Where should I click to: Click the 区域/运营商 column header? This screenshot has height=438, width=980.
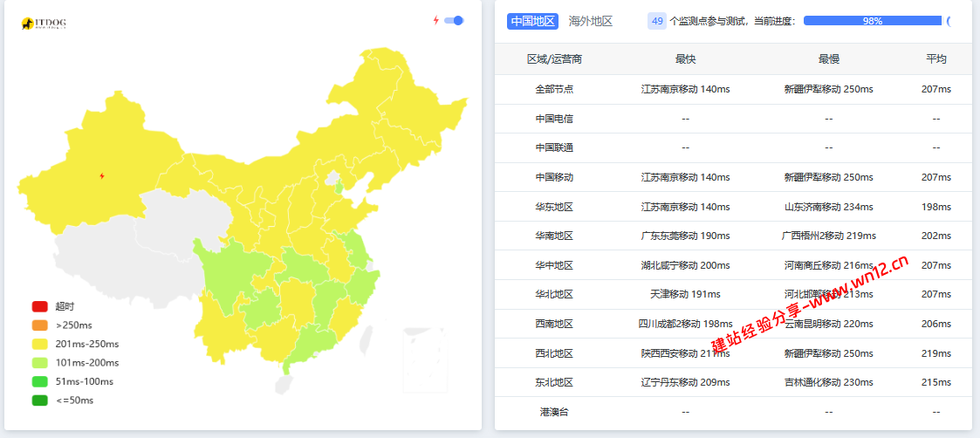[x=554, y=59]
